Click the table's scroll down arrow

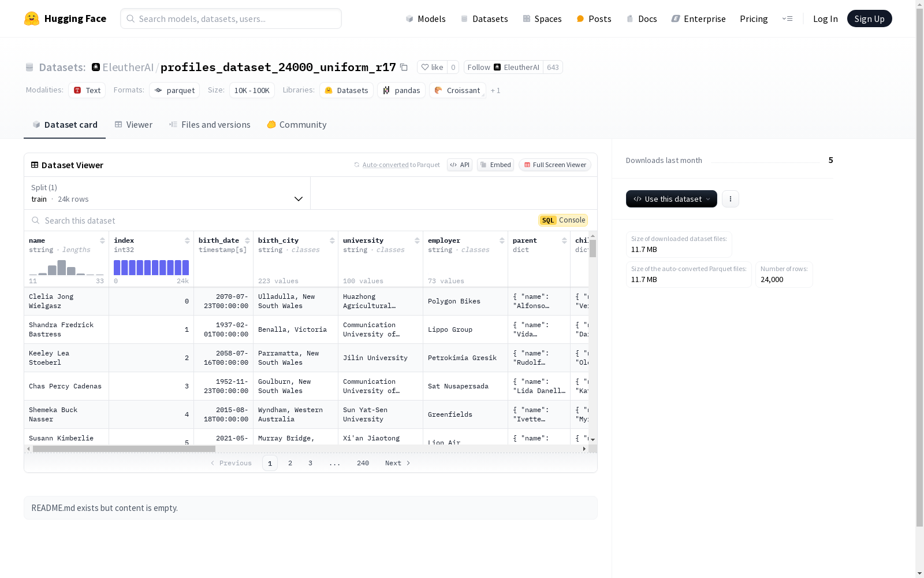pos(593,440)
